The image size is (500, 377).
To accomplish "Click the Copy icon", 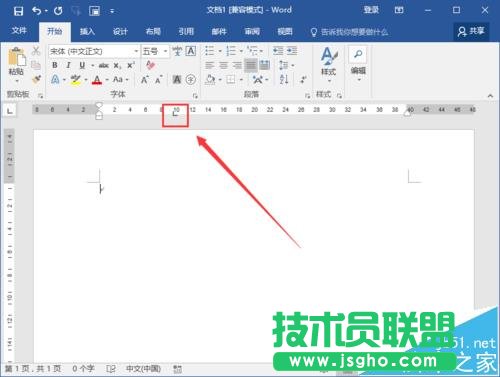I will tap(36, 65).
